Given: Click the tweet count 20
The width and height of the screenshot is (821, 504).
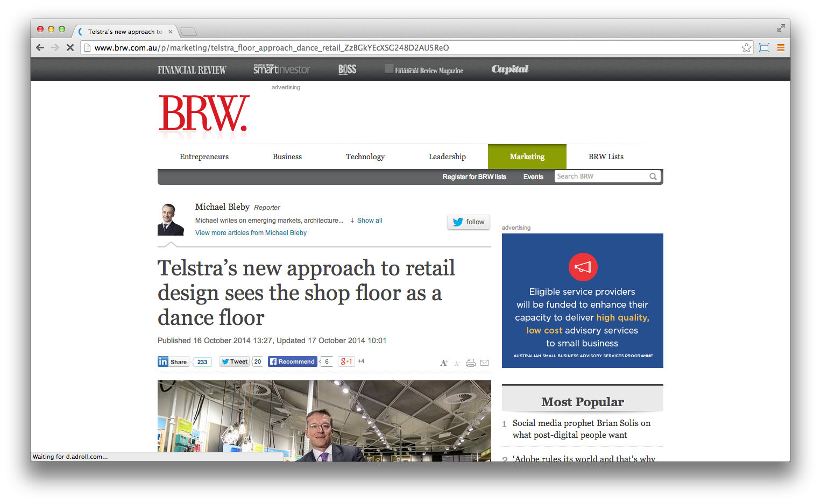Looking at the screenshot, I should [x=258, y=361].
